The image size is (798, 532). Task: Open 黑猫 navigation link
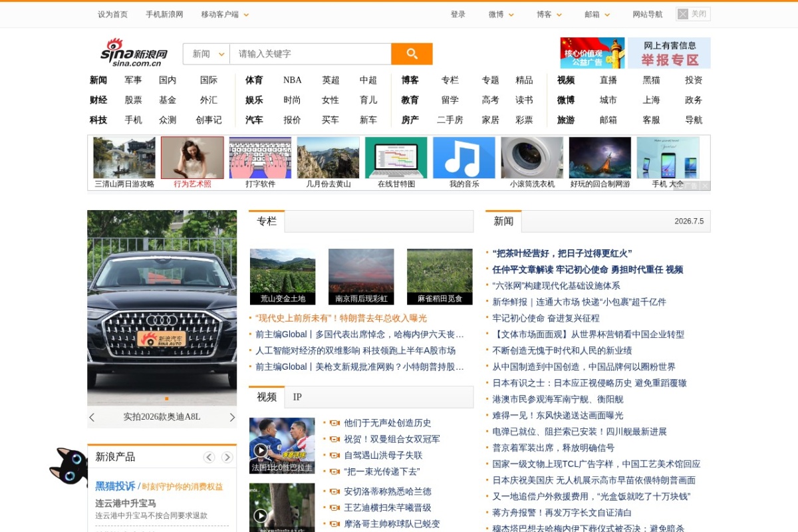point(651,80)
